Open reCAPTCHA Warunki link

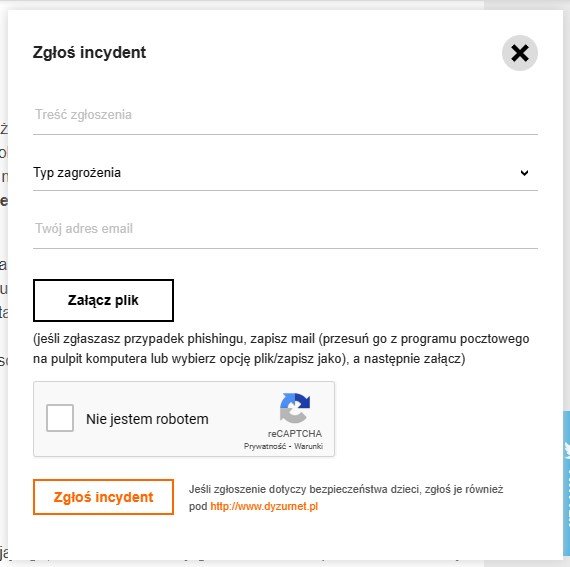pyautogui.click(x=308, y=446)
